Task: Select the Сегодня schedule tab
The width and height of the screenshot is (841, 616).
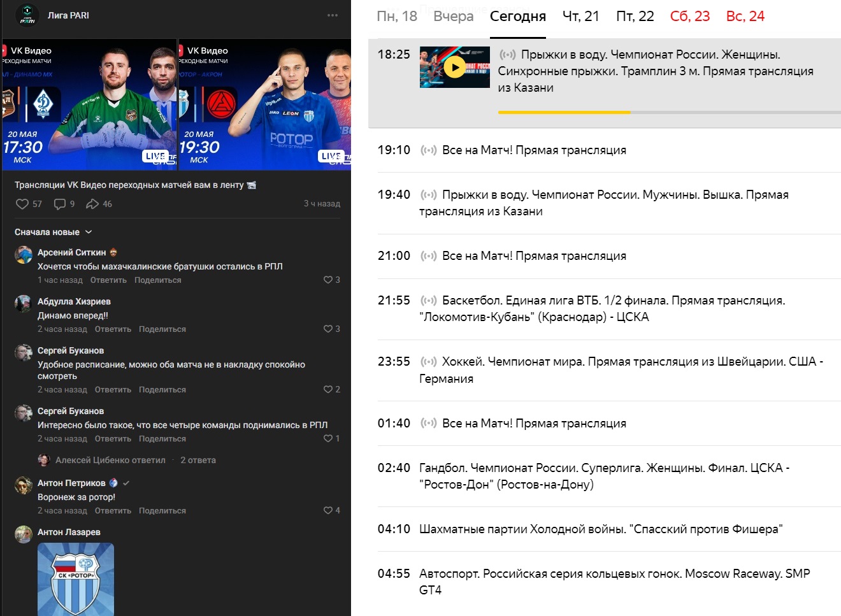Action: (x=518, y=17)
